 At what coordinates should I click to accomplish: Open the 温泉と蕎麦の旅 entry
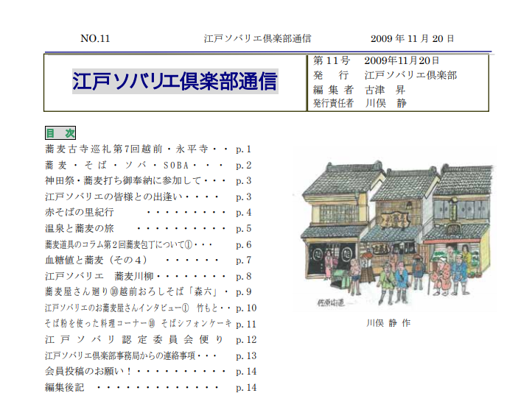click(x=147, y=229)
